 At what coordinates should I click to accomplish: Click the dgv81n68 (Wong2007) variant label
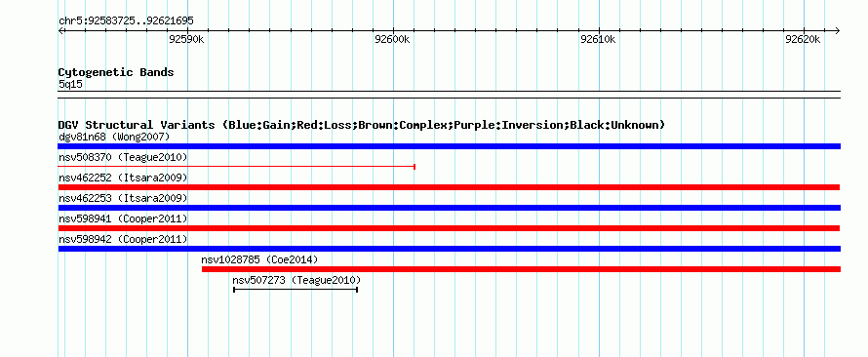click(114, 137)
